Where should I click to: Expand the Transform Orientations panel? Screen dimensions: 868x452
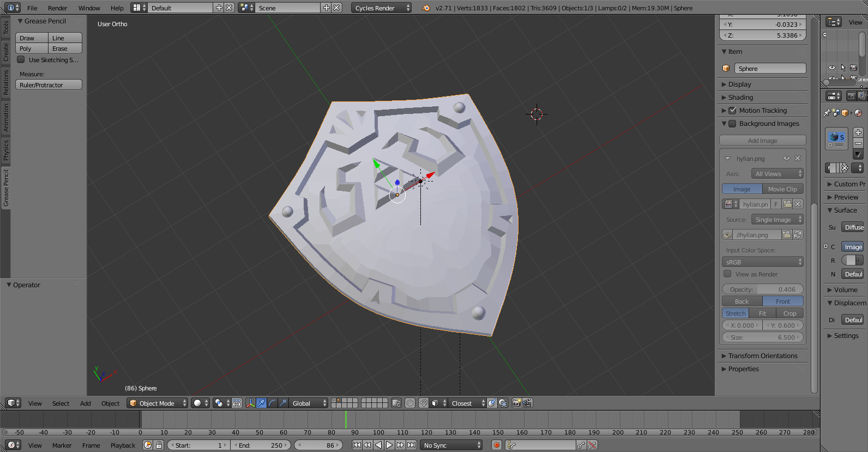coord(763,355)
